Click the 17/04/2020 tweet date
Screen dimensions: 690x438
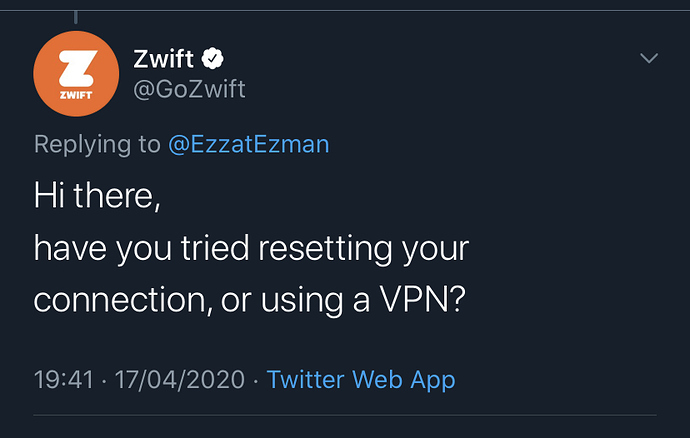180,379
